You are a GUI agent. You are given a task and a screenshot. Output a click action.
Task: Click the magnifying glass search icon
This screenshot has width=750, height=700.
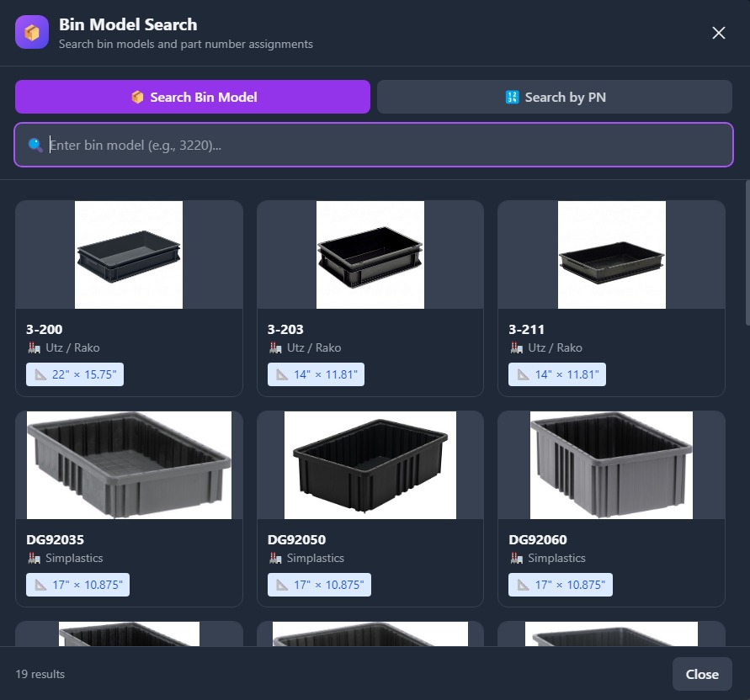[x=35, y=145]
